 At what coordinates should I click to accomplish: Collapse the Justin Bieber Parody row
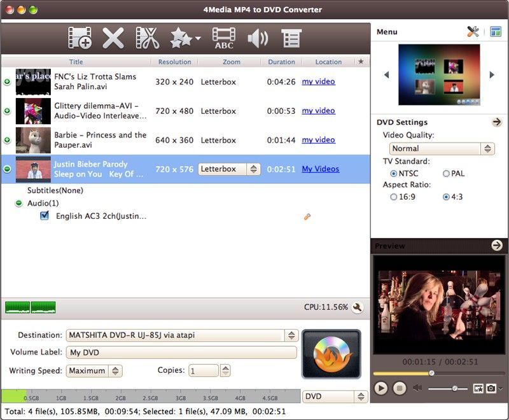point(7,169)
